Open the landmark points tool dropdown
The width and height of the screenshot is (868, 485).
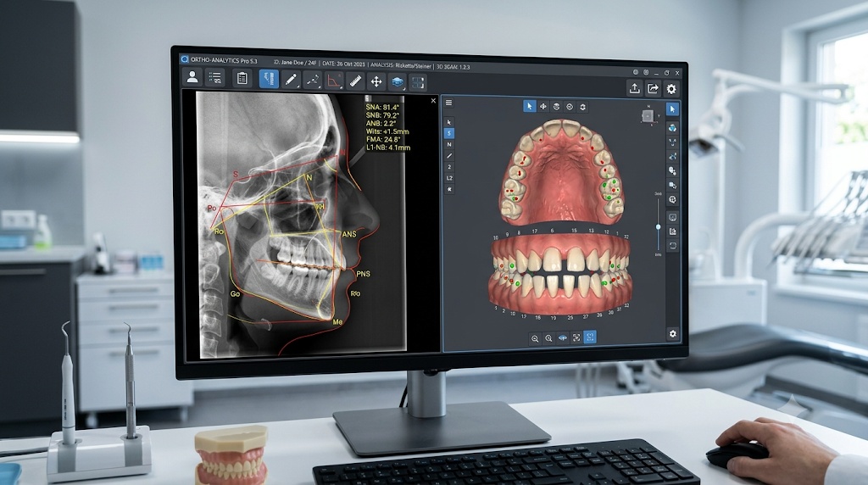(x=313, y=81)
